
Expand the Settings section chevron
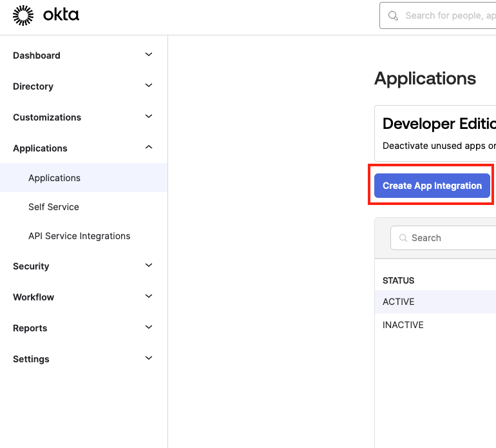pos(149,358)
